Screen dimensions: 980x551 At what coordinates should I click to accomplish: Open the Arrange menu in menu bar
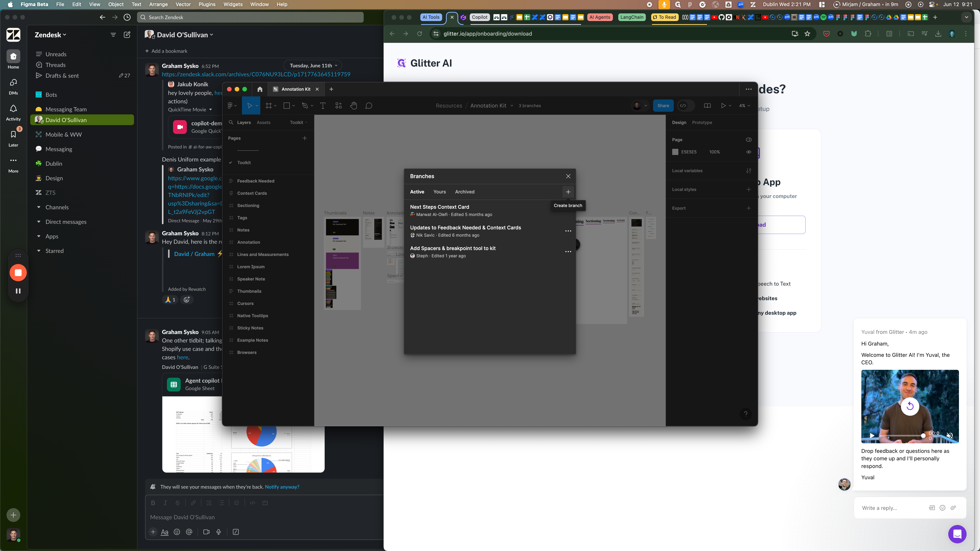click(x=158, y=4)
